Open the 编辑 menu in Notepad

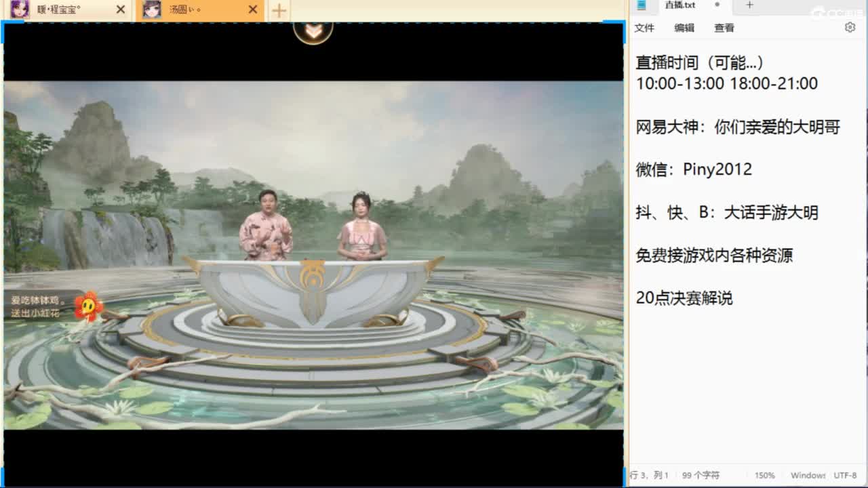[684, 28]
